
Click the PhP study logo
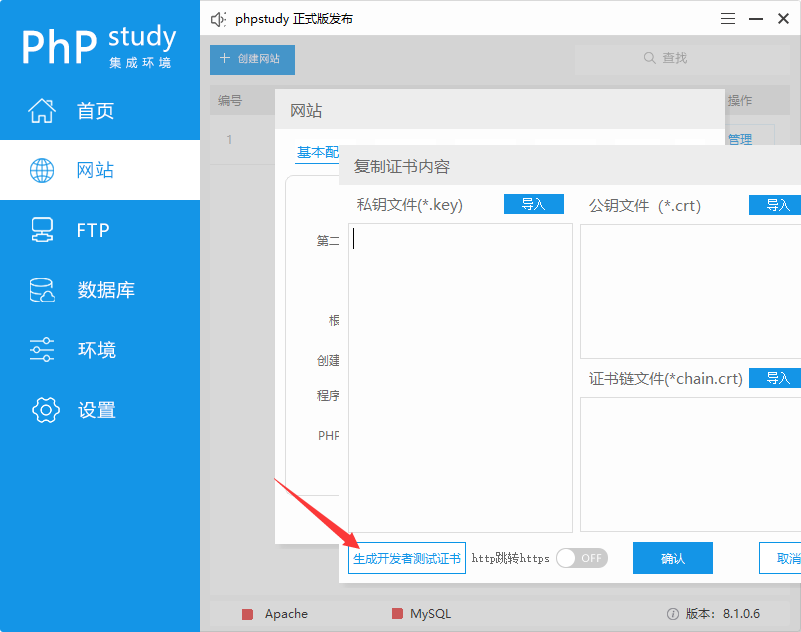(99, 45)
